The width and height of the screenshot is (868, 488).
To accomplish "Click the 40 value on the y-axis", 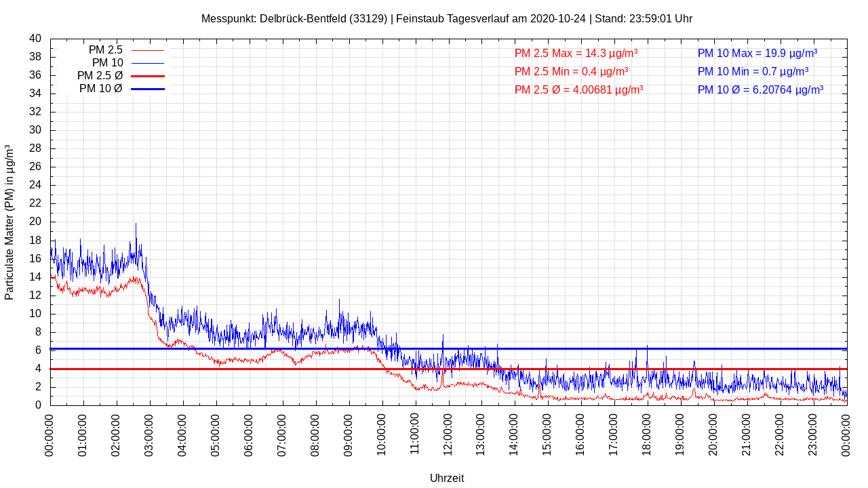I will point(35,39).
